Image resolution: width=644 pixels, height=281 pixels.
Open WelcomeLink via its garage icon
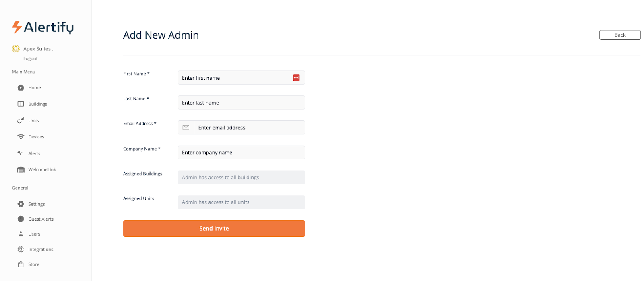(21, 170)
